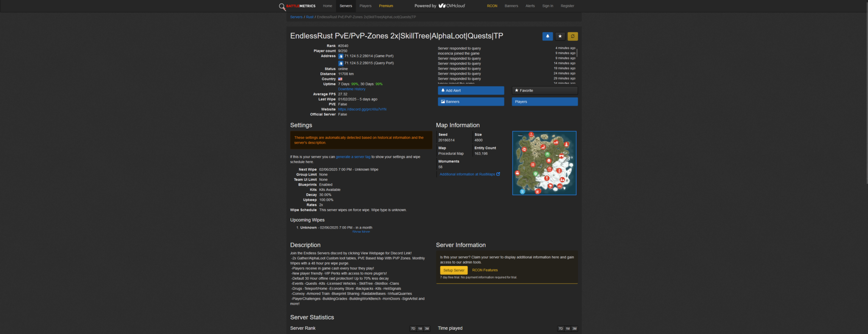Open the Downtime History link
Screen dimensions: 868x334
[352, 89]
